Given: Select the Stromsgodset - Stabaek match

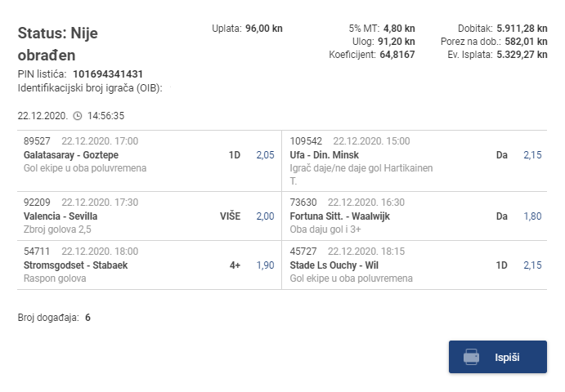Looking at the screenshot, I should point(76,265).
